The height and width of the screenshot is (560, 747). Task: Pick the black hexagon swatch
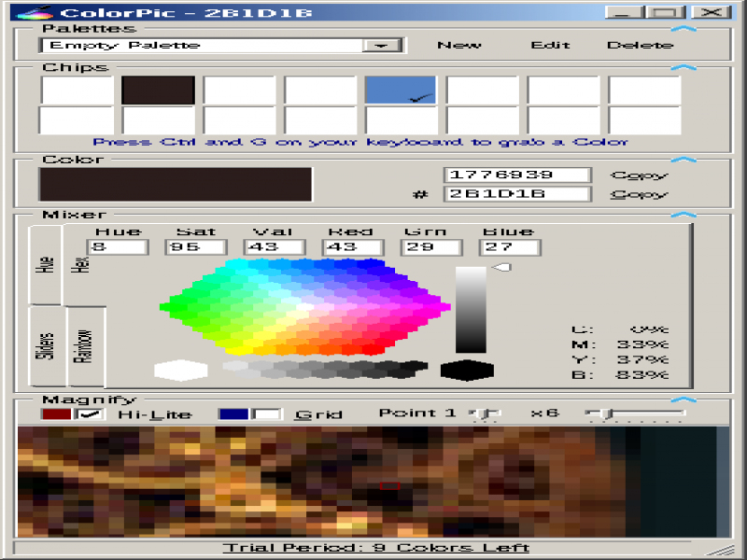tap(467, 370)
